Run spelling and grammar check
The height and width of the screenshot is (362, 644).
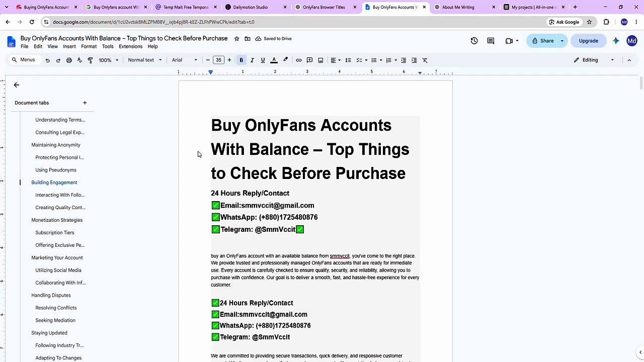[x=79, y=60]
